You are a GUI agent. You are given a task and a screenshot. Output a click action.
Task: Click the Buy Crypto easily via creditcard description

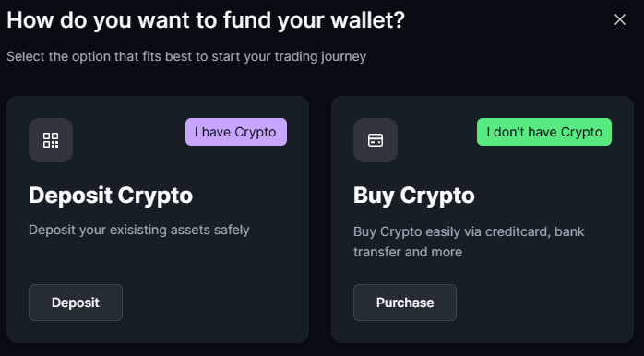coord(469,242)
